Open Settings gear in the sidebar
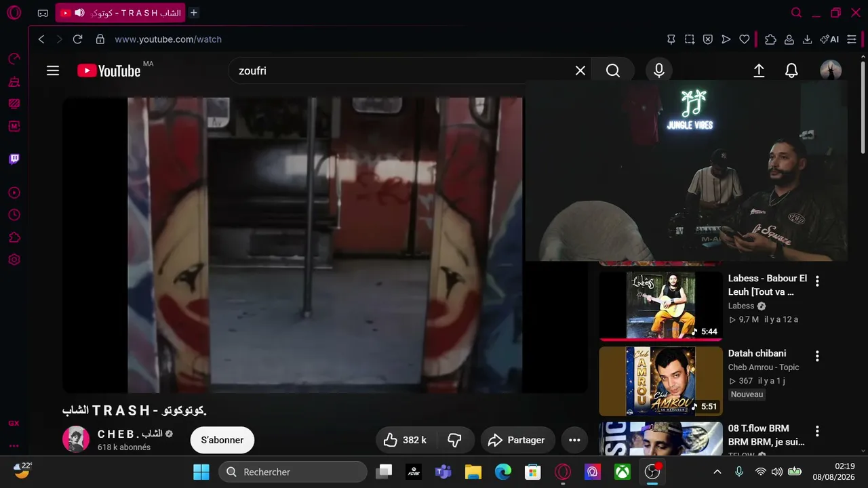868x488 pixels. (x=14, y=260)
